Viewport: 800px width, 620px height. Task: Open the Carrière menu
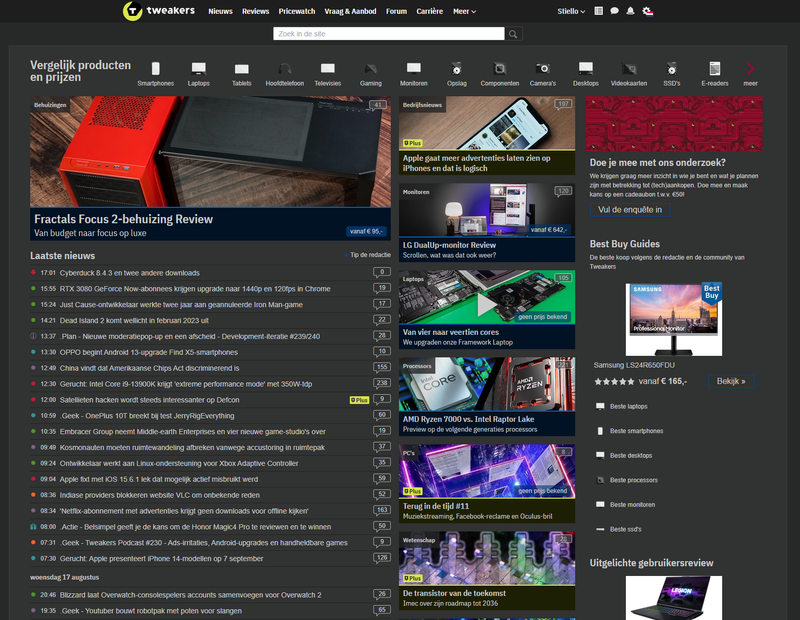[430, 11]
